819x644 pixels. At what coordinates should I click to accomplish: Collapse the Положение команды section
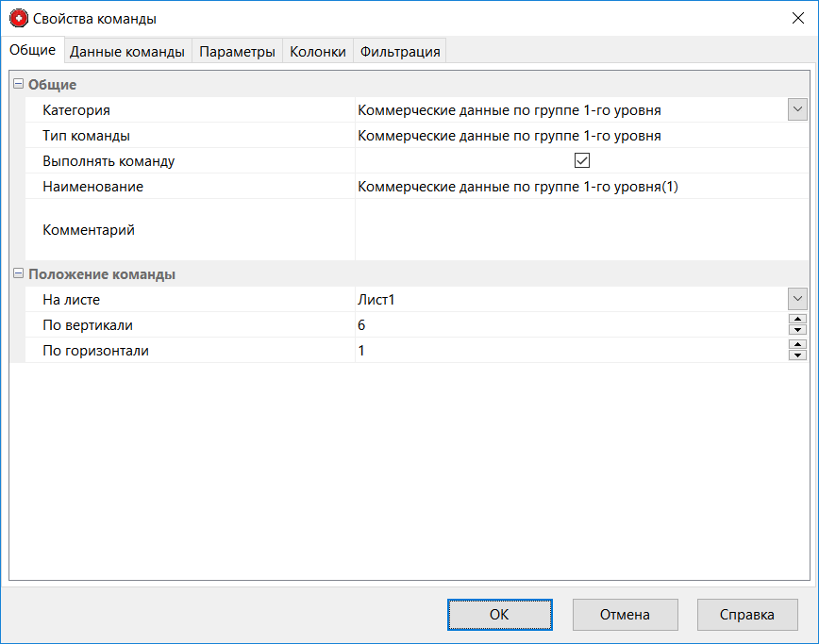point(18,275)
